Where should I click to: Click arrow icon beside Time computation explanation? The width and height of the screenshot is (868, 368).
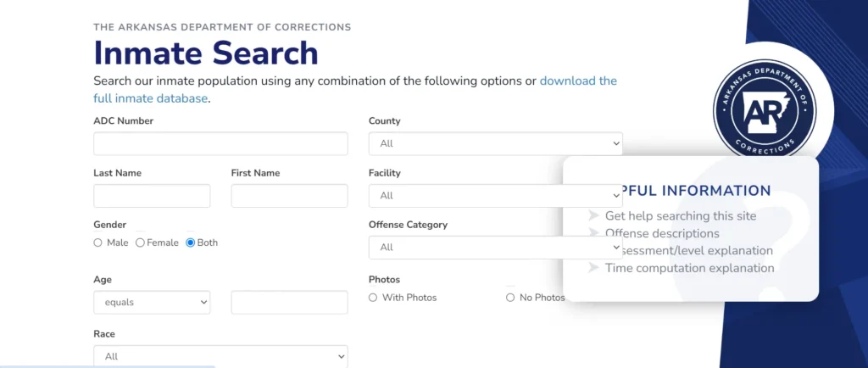[593, 268]
